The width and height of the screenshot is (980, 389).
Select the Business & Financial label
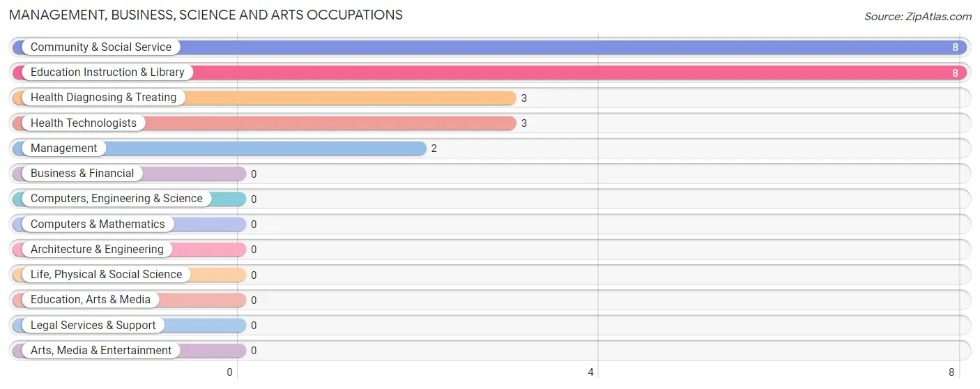(82, 174)
